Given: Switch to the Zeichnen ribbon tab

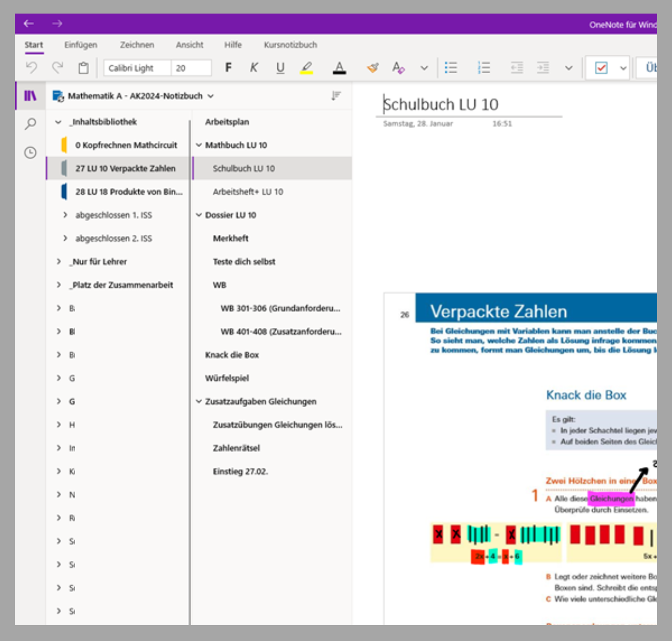Looking at the screenshot, I should click(x=137, y=45).
